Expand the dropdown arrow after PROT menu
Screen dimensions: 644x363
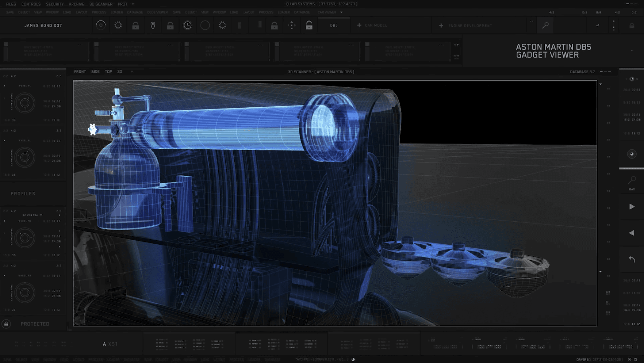click(133, 4)
